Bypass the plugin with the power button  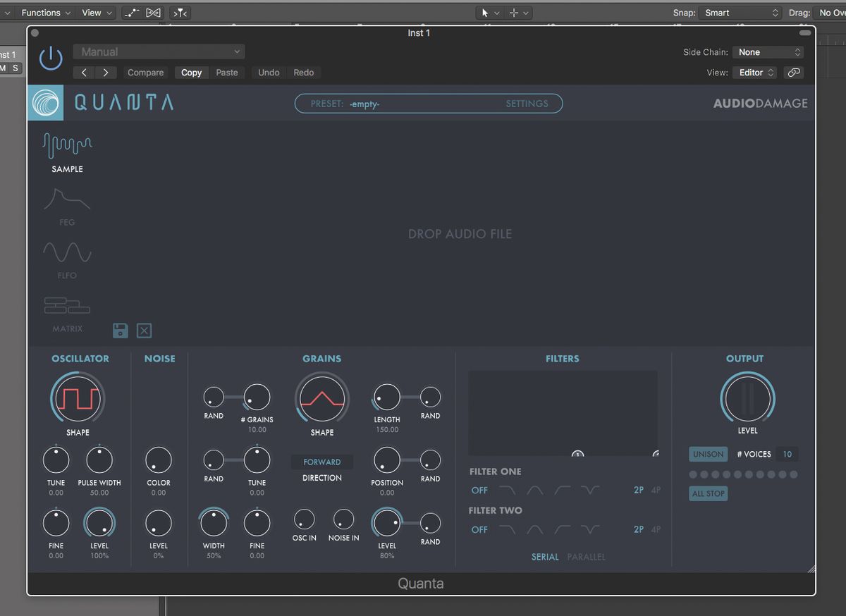click(x=50, y=58)
